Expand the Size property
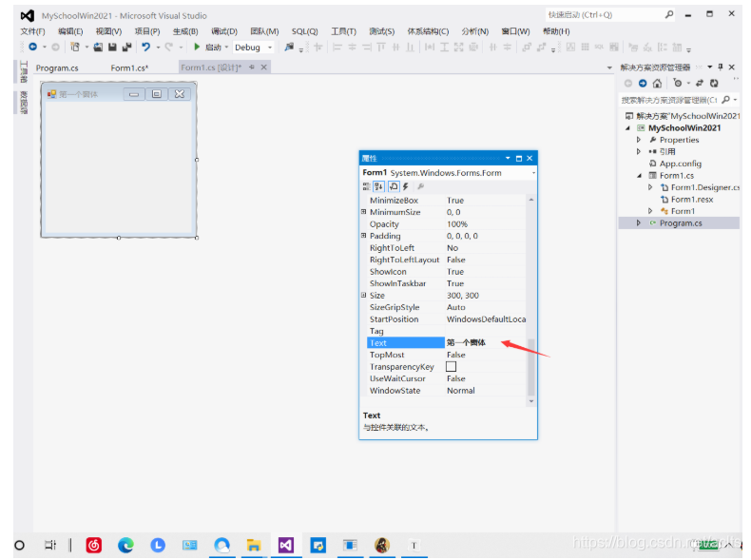This screenshot has width=751, height=560. (363, 295)
